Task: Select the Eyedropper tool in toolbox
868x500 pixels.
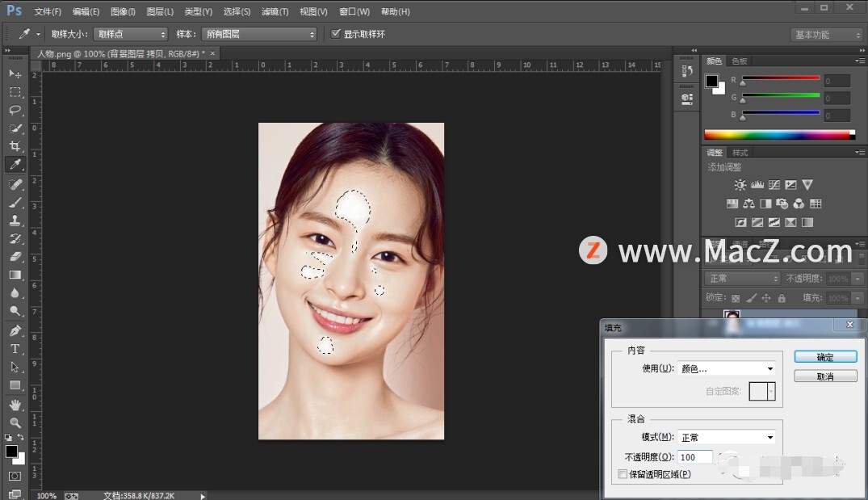Action: coord(15,165)
